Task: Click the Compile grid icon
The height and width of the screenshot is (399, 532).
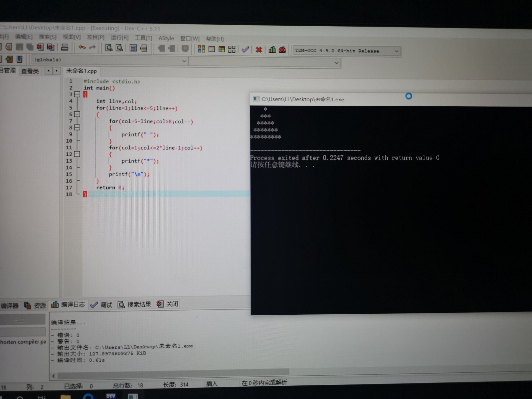Action: [201, 49]
